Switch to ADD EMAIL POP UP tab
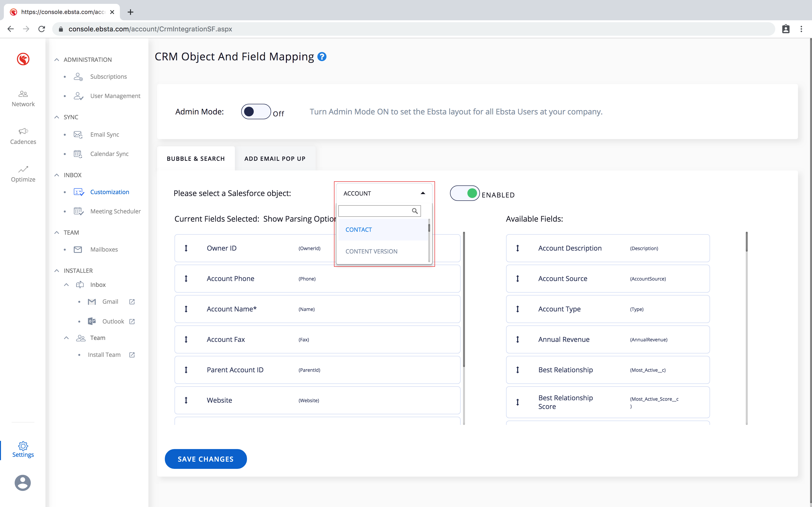Image resolution: width=812 pixels, height=507 pixels. point(275,159)
